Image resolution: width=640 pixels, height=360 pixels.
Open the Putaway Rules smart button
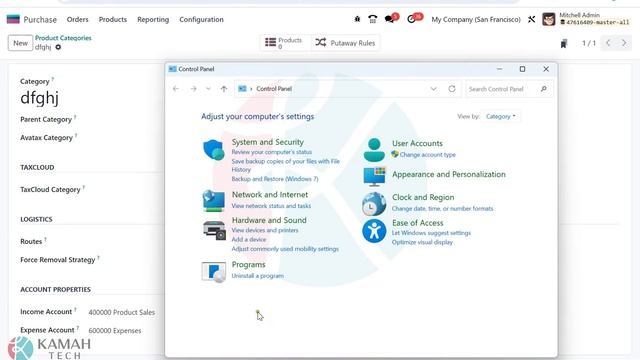click(345, 42)
